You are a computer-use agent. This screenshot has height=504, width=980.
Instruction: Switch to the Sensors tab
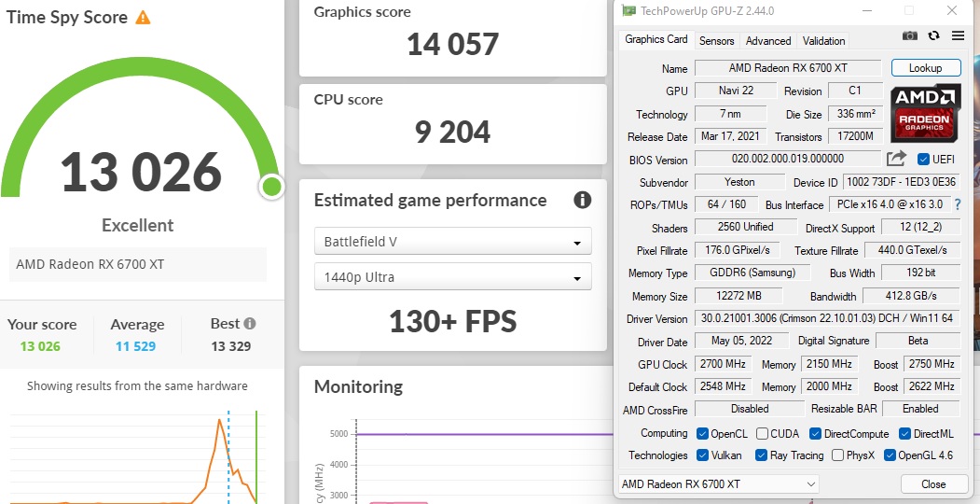[716, 41]
